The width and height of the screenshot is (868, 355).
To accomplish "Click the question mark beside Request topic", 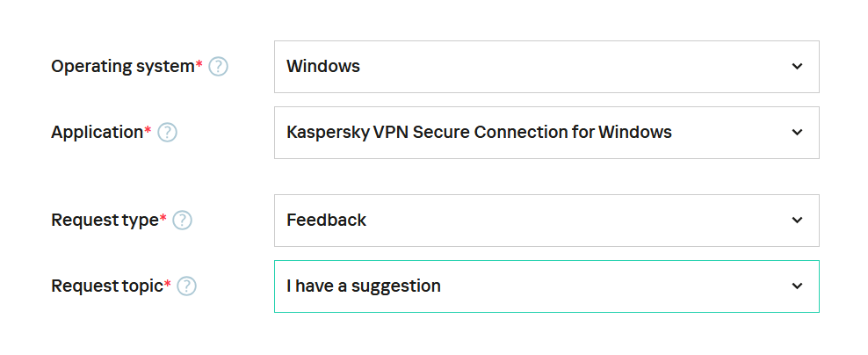I will coord(187,286).
